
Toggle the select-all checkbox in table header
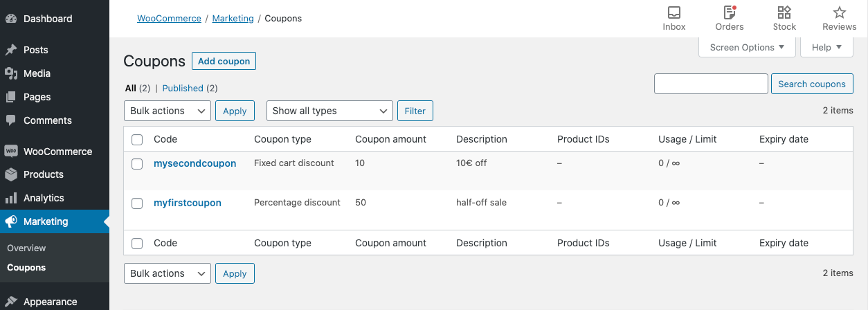pyautogui.click(x=137, y=140)
